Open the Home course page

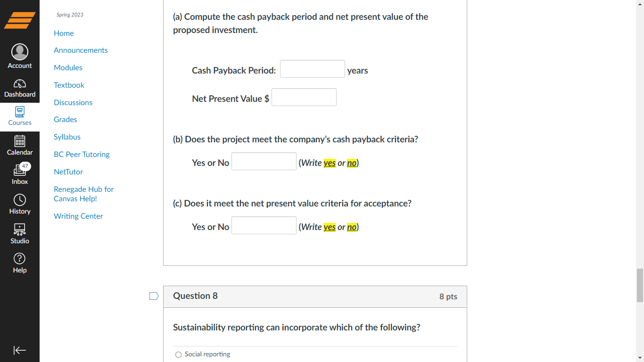click(x=64, y=33)
